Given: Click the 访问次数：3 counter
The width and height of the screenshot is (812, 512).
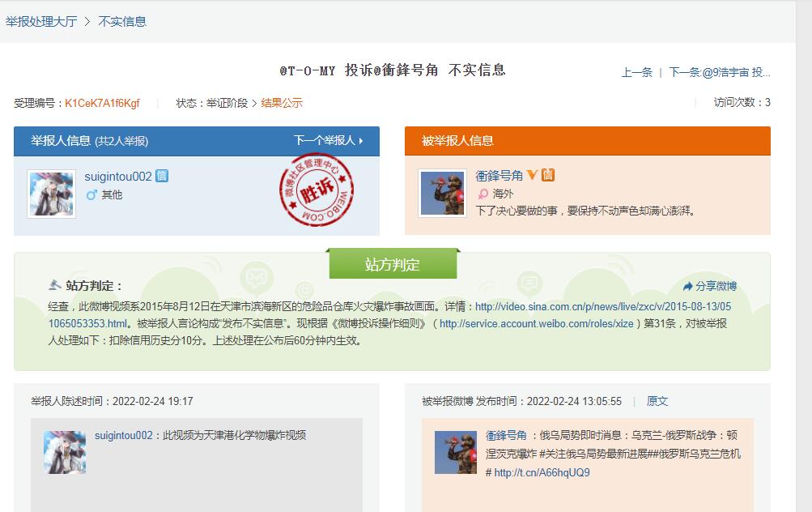Looking at the screenshot, I should pos(742,103).
